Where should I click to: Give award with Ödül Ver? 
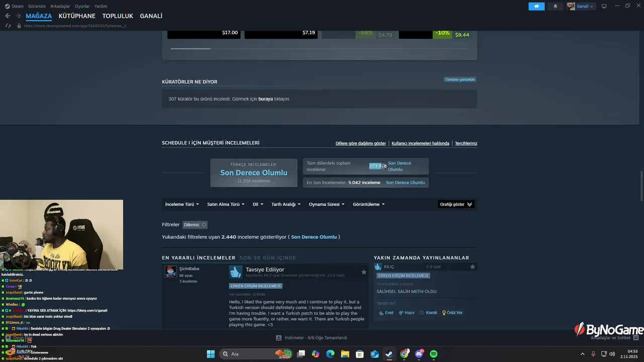(x=452, y=313)
